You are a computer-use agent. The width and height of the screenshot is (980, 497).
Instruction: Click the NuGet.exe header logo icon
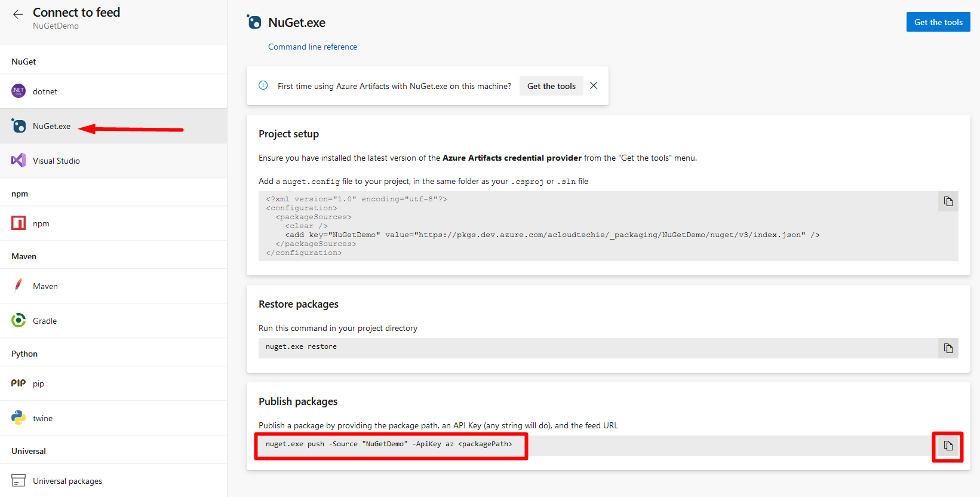254,22
